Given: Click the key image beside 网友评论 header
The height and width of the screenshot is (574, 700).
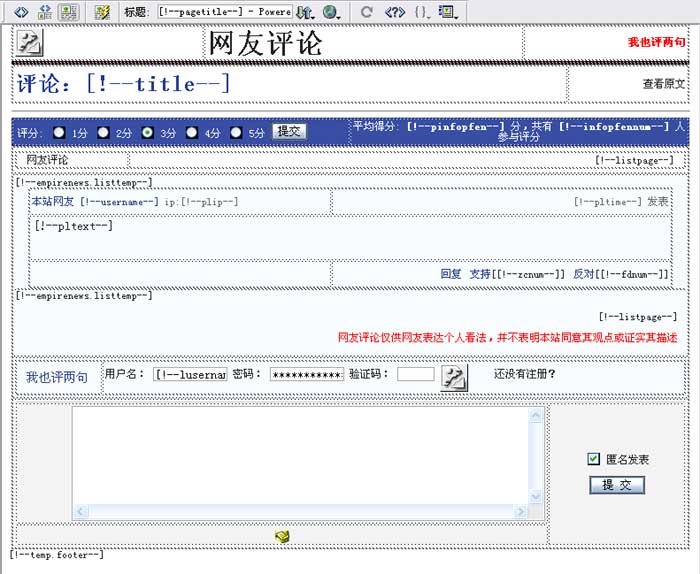Looking at the screenshot, I should [31, 43].
